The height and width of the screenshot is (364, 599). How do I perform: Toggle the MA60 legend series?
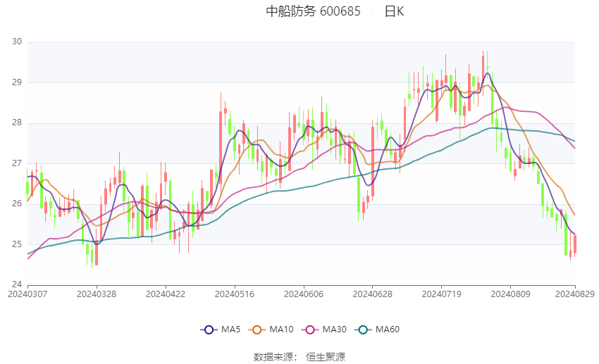377,330
